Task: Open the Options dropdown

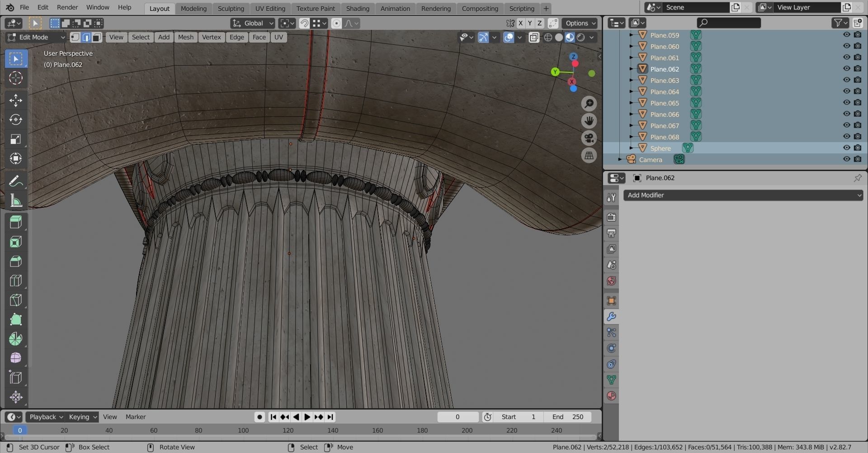Action: click(x=580, y=23)
